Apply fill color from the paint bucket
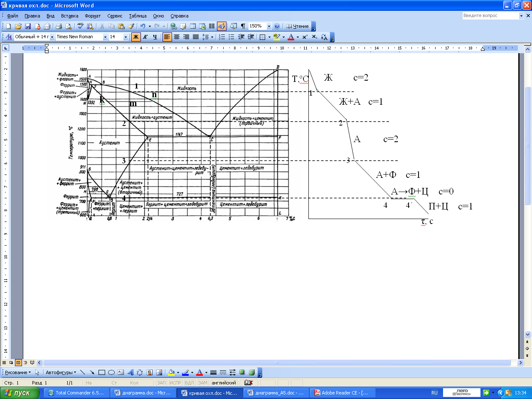This screenshot has height=399, width=532. pyautogui.click(x=171, y=372)
